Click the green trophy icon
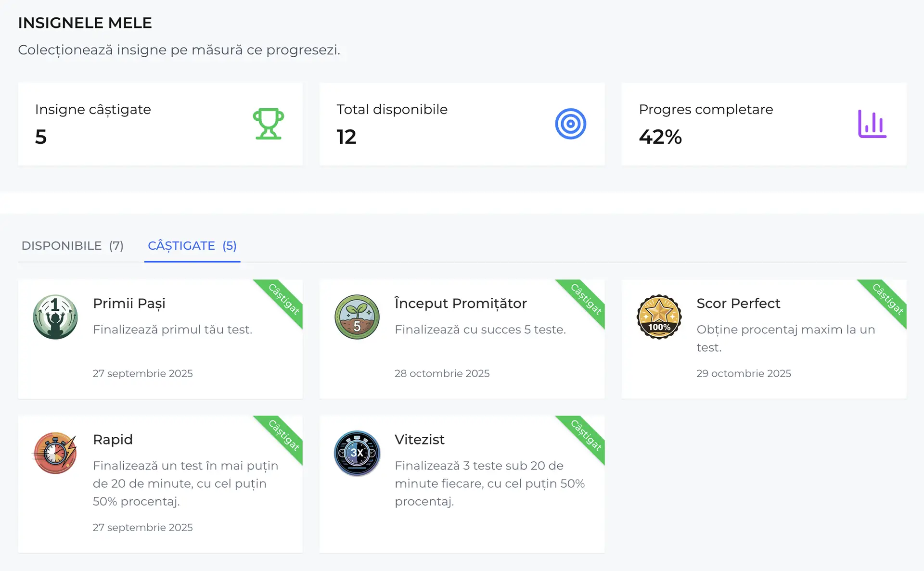 point(269,124)
